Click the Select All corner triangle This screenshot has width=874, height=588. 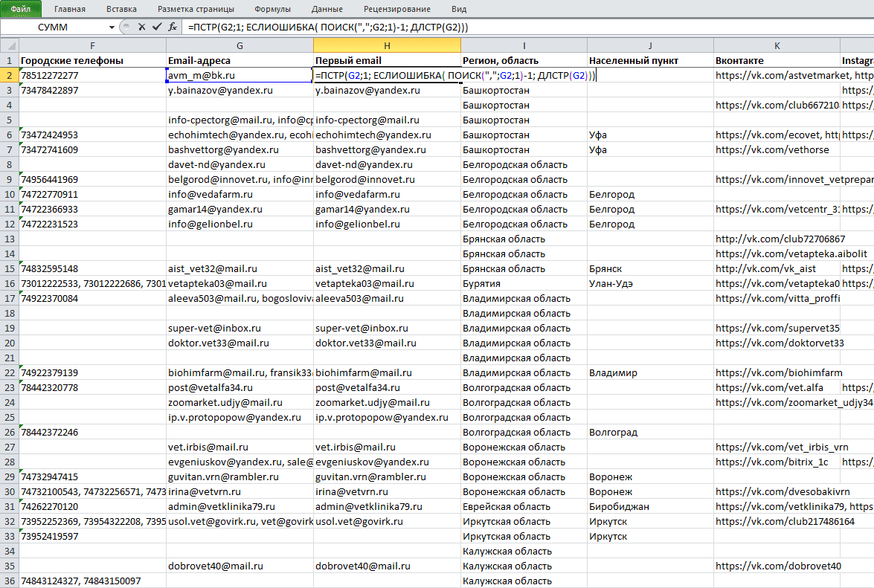click(10, 45)
